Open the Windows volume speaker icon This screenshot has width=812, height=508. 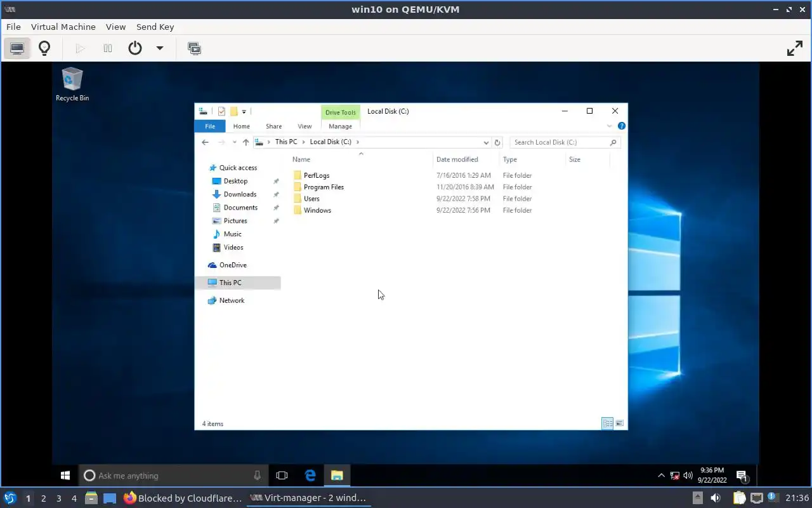click(x=688, y=475)
